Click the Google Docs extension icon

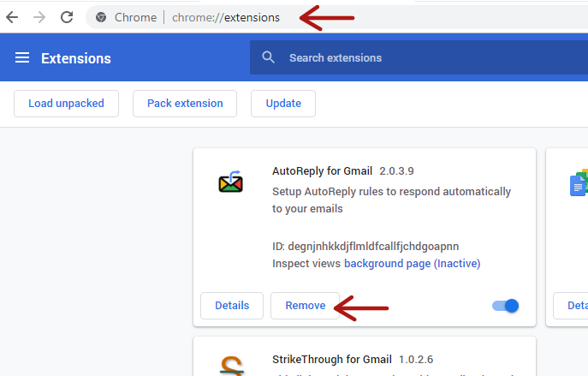pyautogui.click(x=579, y=182)
